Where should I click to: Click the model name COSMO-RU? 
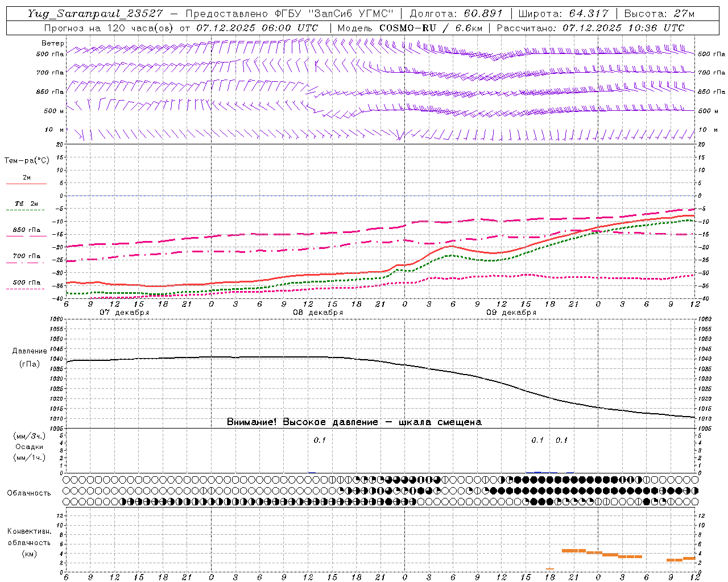(408, 28)
